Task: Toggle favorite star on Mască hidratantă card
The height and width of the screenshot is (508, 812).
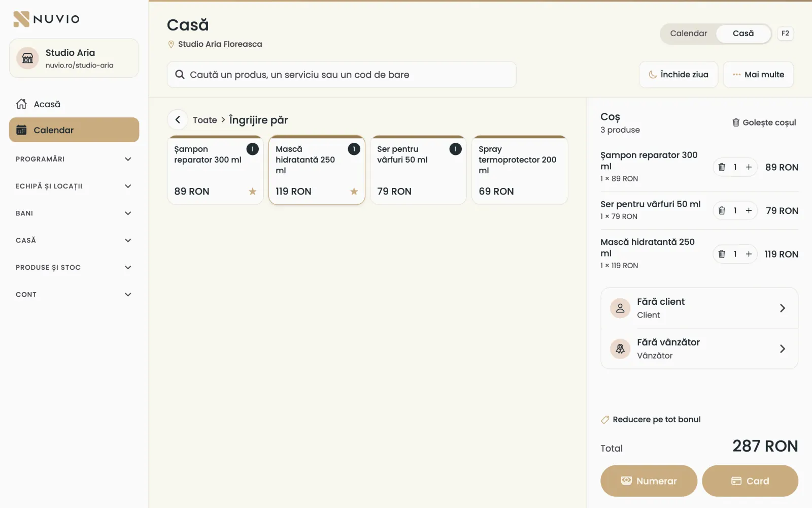Action: coord(354,192)
